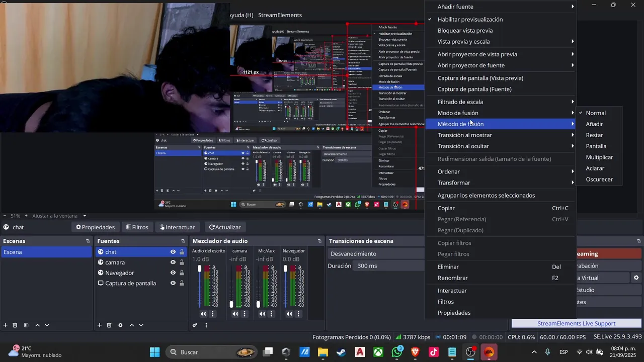Adjust the camara volume slider handle
This screenshot has width=644, height=362.
tap(231, 304)
